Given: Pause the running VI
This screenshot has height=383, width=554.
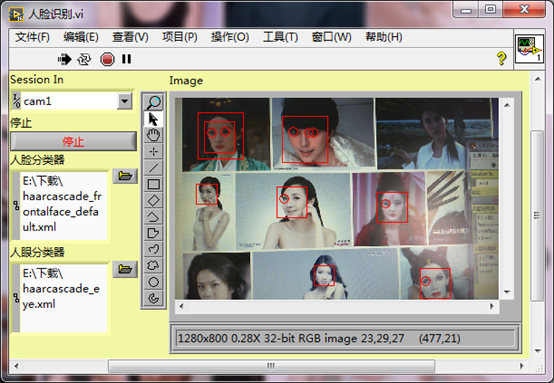Looking at the screenshot, I should pyautogui.click(x=126, y=59).
